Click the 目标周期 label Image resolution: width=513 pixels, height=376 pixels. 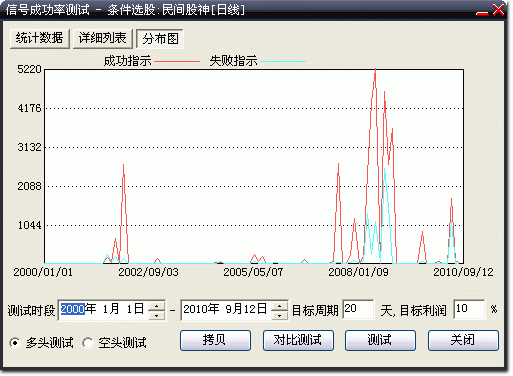[315, 311]
